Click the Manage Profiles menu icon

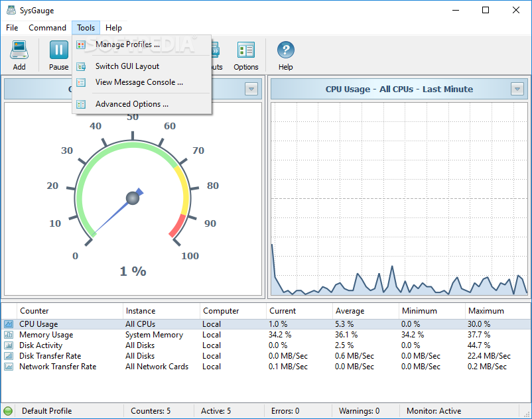(81, 44)
